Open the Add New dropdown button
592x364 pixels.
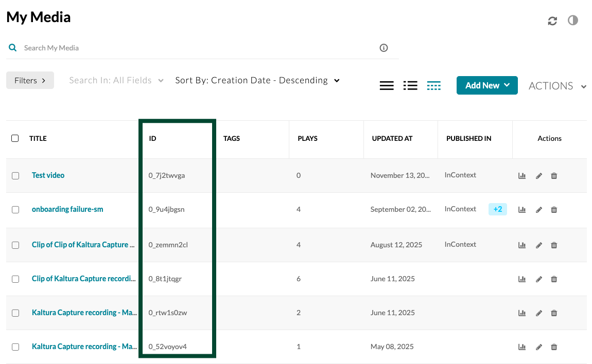click(x=486, y=85)
